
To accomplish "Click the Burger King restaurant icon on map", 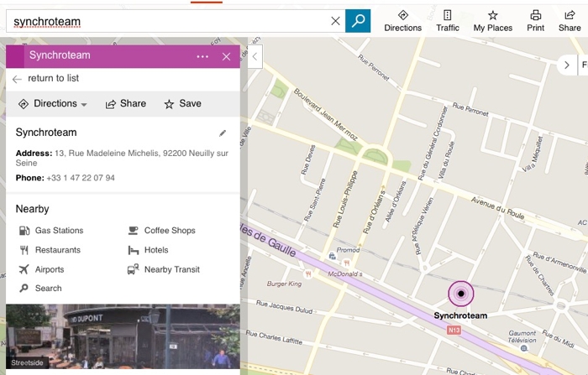I will click(x=308, y=274).
